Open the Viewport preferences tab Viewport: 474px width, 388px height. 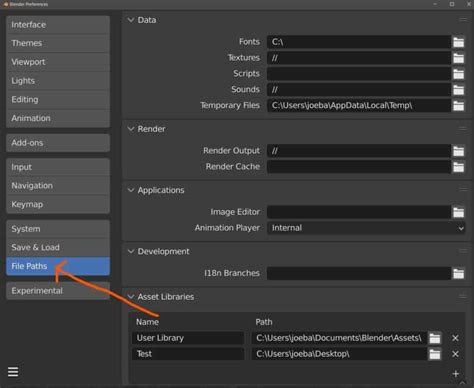click(58, 62)
